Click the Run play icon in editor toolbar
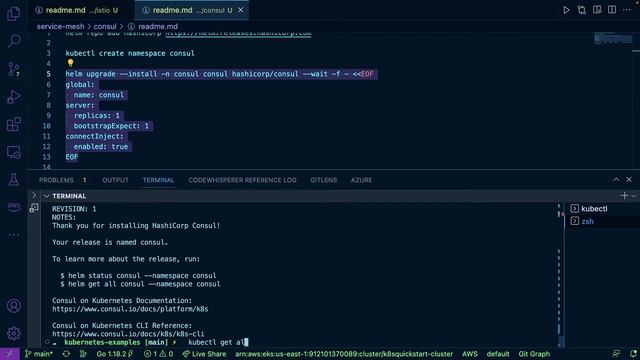This screenshot has width=640, height=360. (566, 10)
